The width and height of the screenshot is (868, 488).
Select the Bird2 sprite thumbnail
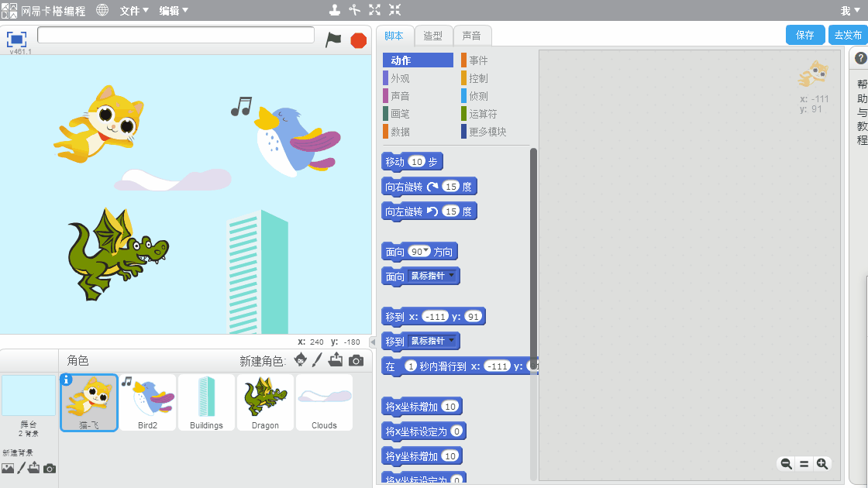pyautogui.click(x=147, y=402)
